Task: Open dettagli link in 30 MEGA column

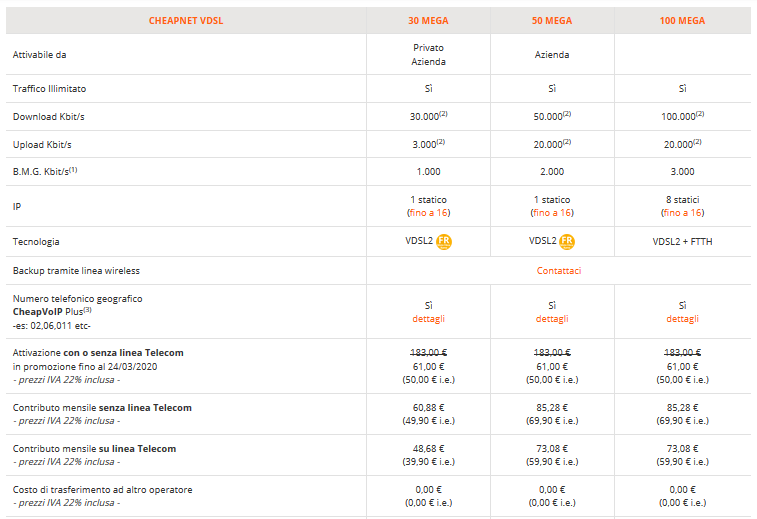Action: (x=428, y=319)
